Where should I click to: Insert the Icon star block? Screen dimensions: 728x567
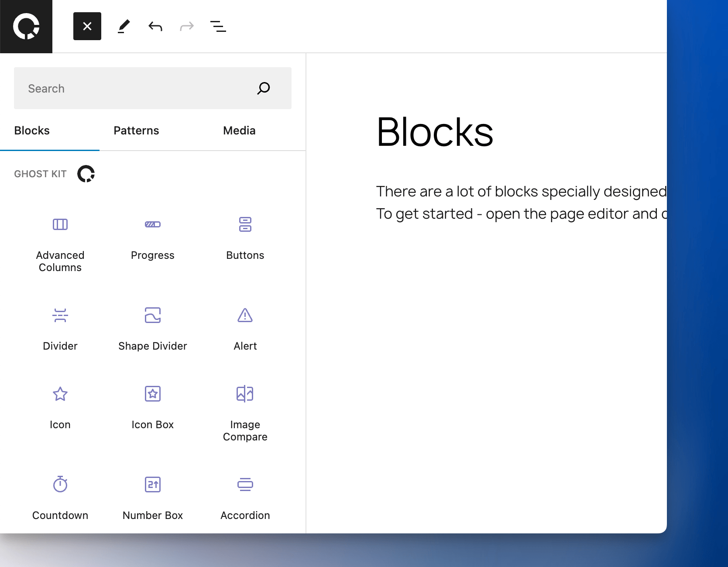(60, 408)
